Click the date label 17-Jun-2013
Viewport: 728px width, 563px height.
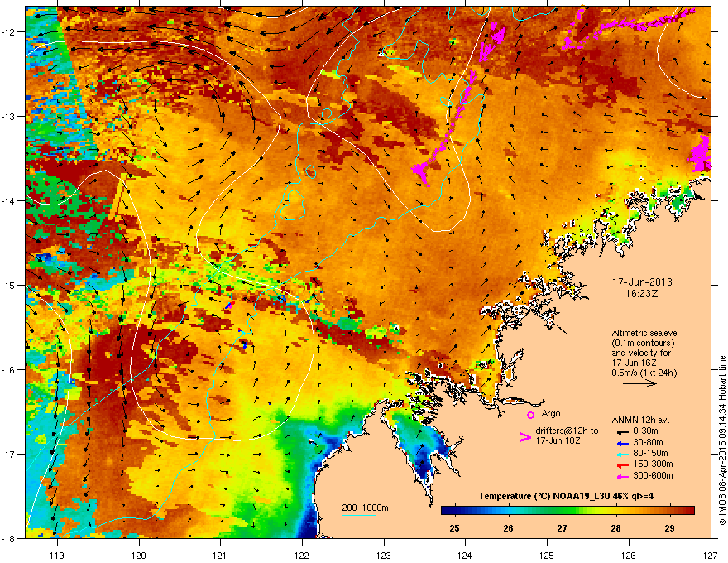pos(642,282)
